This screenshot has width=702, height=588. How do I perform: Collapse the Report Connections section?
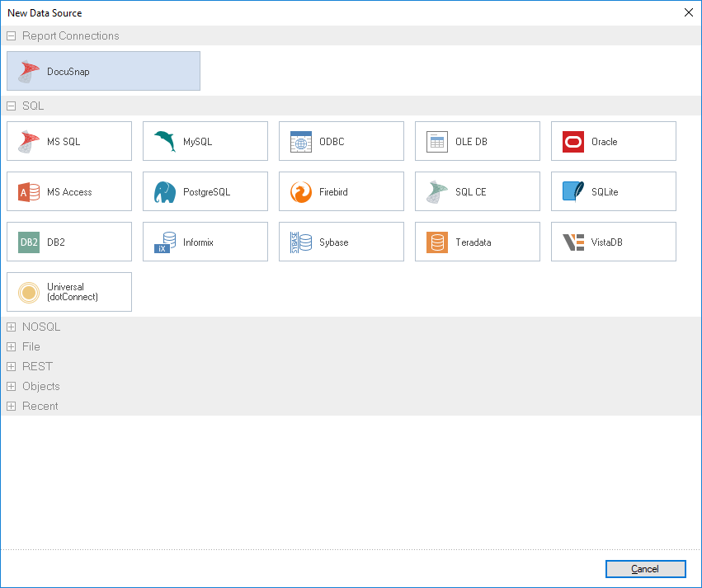12,35
